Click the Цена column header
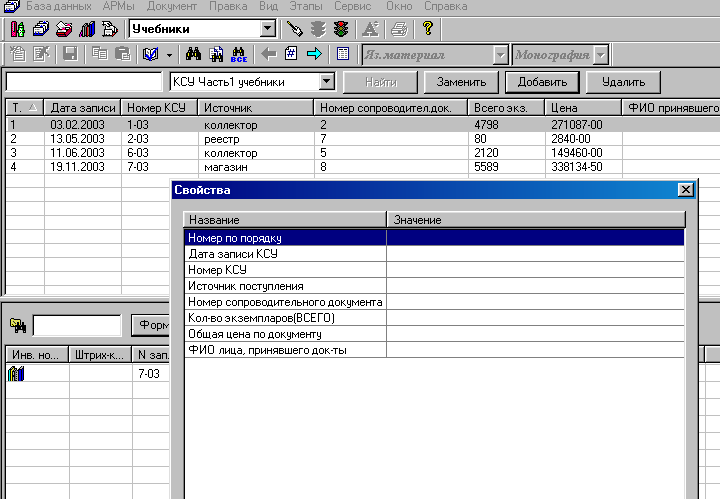 point(583,108)
